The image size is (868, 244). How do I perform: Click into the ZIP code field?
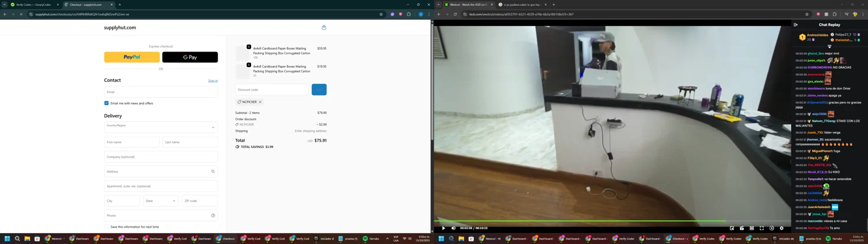click(200, 201)
